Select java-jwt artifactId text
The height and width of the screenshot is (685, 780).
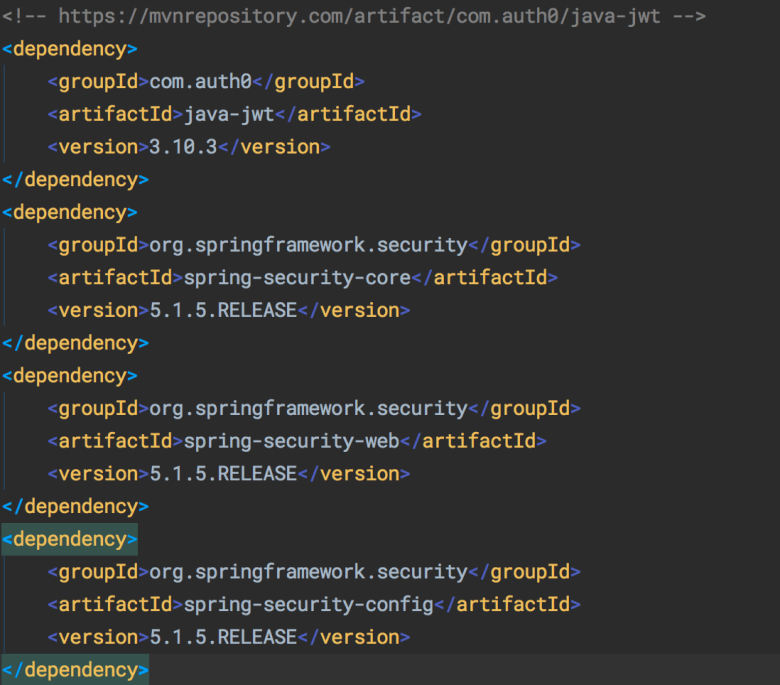click(229, 114)
